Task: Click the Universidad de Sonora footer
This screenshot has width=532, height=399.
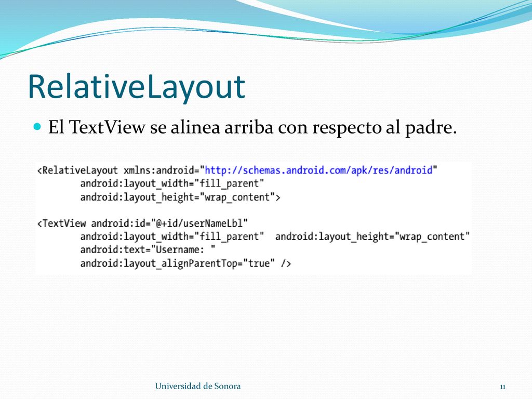Action: (198, 386)
